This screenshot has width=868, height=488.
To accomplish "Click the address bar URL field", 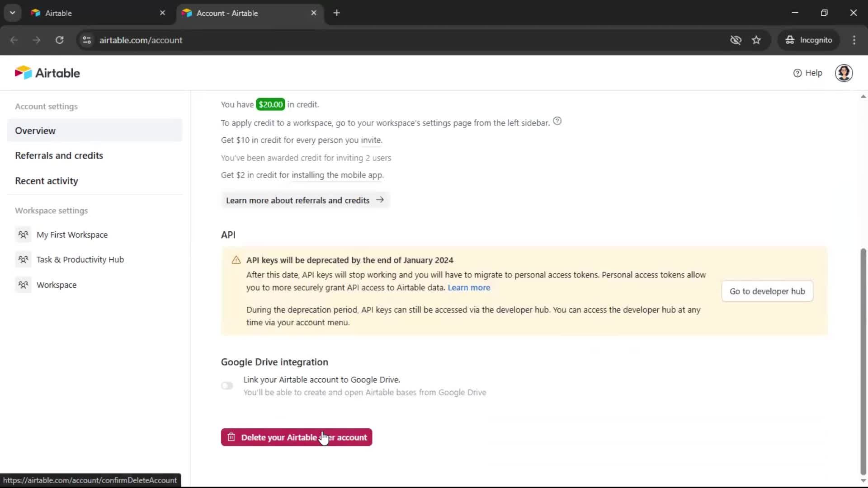I will point(402,40).
